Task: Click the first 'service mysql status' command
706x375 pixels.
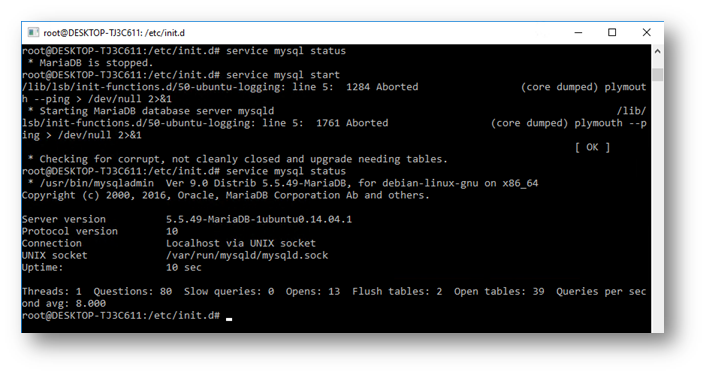Action: (286, 51)
